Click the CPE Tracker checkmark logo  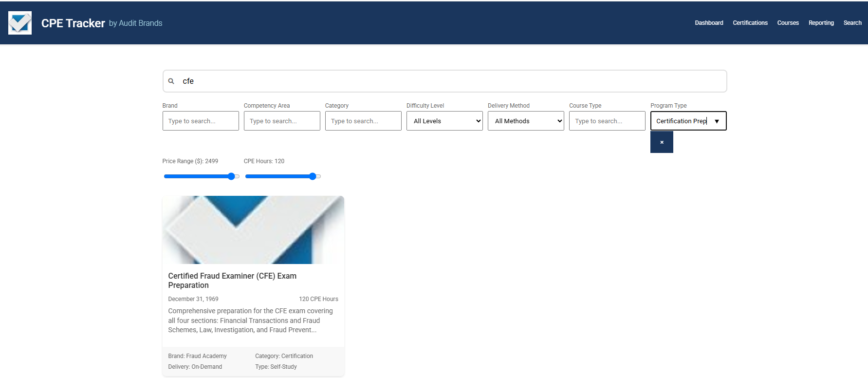tap(20, 23)
